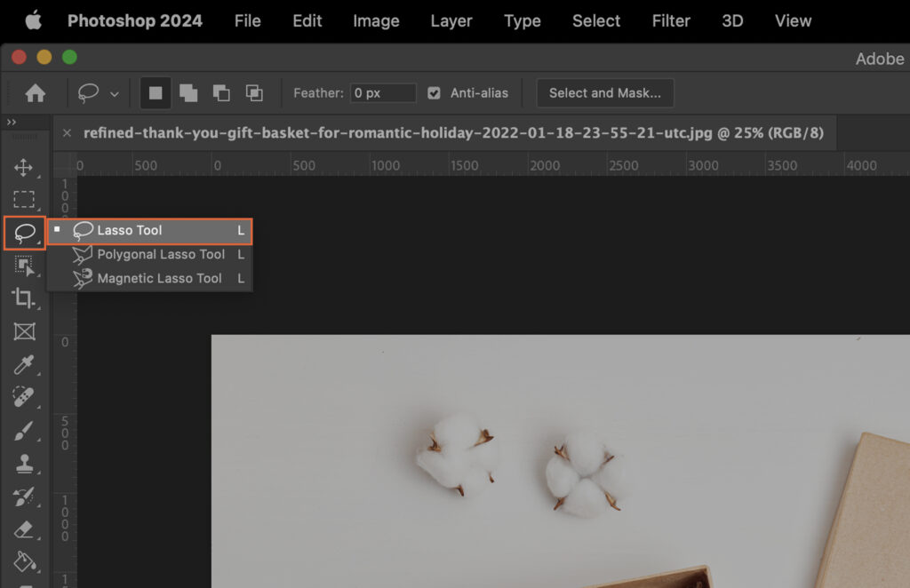Click the Select and Mask button

tap(604, 92)
